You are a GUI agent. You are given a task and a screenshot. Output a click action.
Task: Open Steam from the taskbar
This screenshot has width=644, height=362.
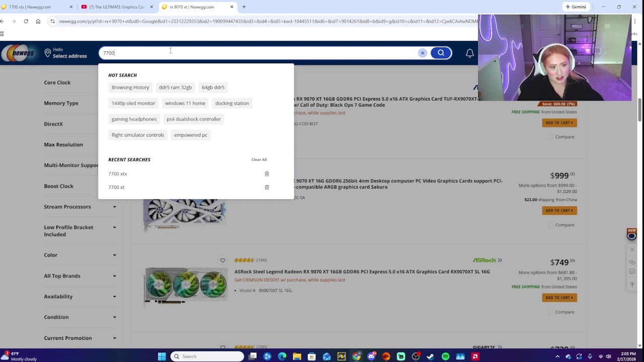pyautogui.click(x=431, y=356)
